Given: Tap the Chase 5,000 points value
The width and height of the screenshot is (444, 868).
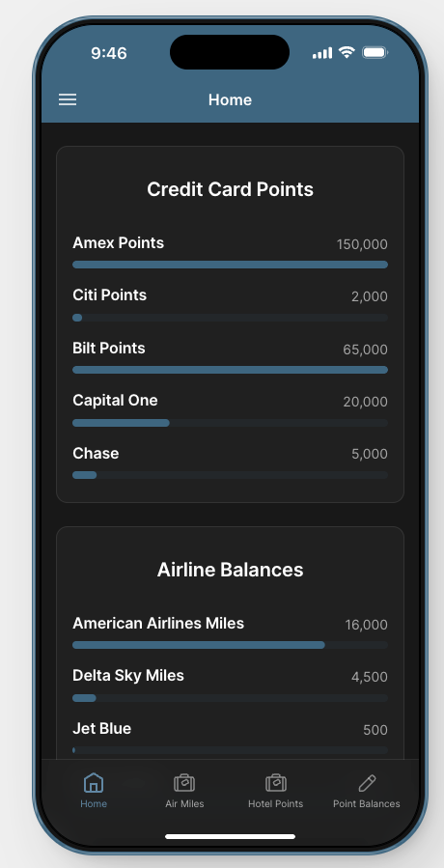Looking at the screenshot, I should tap(370, 454).
